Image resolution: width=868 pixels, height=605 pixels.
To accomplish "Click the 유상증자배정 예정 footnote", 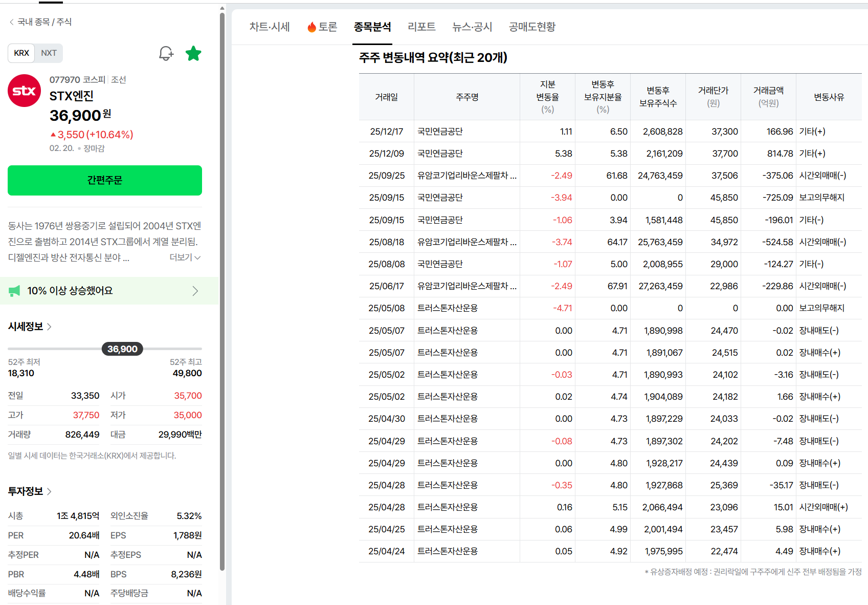I will (753, 572).
